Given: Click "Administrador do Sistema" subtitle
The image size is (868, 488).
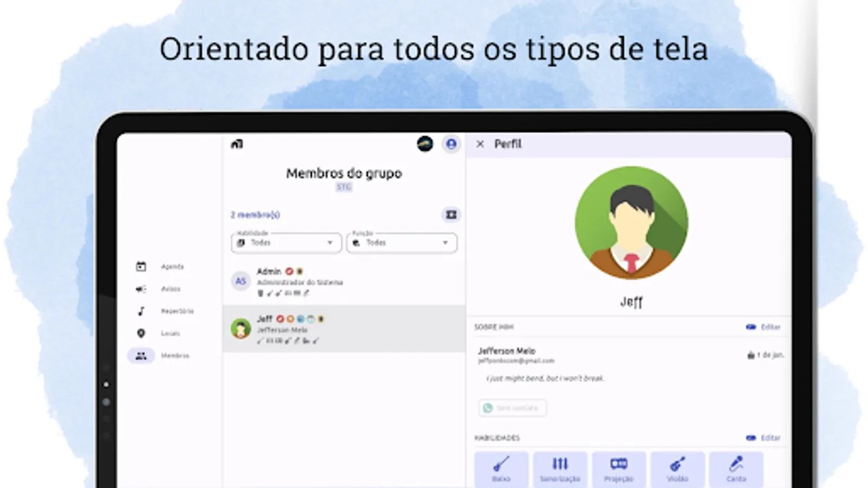Looking at the screenshot, I should coord(299,282).
